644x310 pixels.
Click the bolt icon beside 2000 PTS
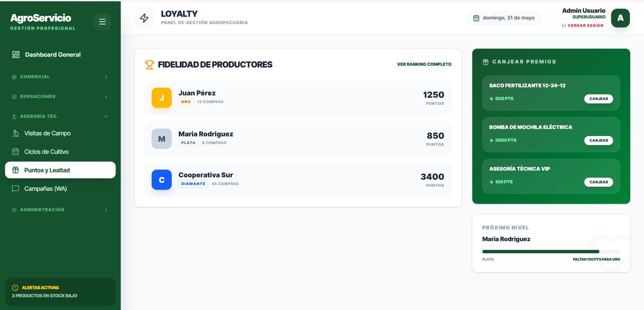(491, 140)
